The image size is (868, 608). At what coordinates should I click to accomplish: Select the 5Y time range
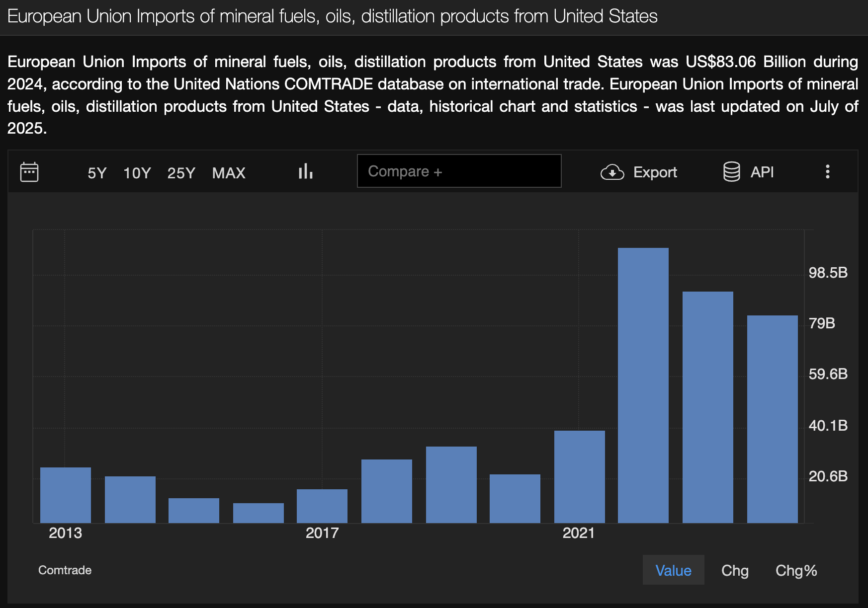click(x=97, y=173)
